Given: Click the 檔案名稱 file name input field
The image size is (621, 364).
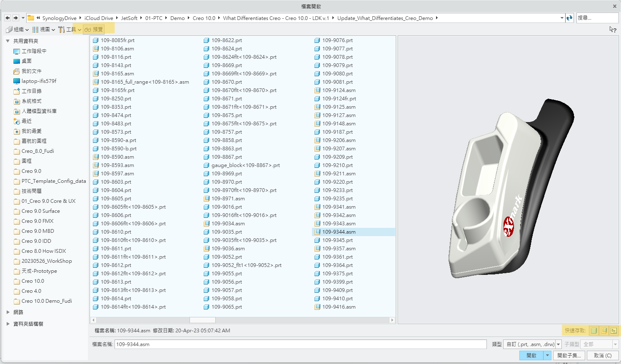Looking at the screenshot, I should pos(300,344).
